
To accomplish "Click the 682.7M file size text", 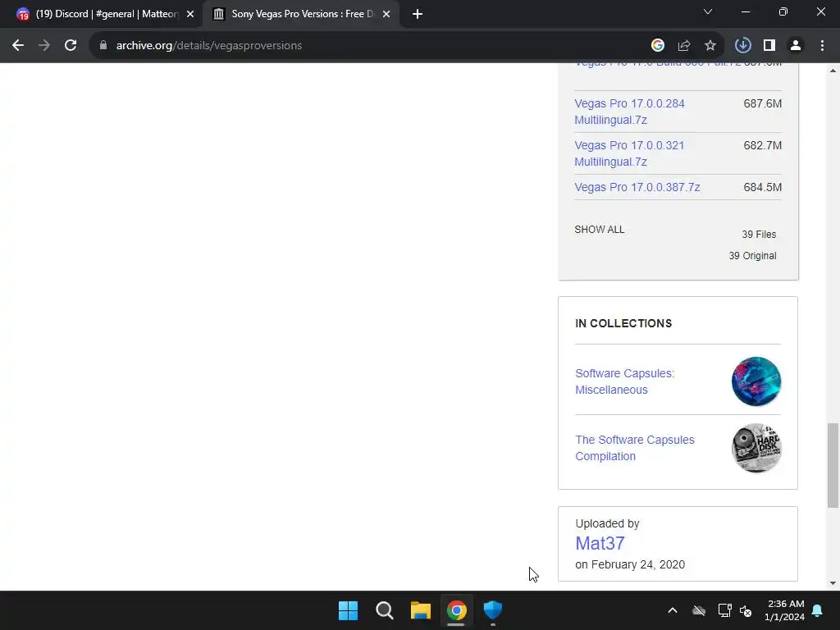I will click(762, 145).
